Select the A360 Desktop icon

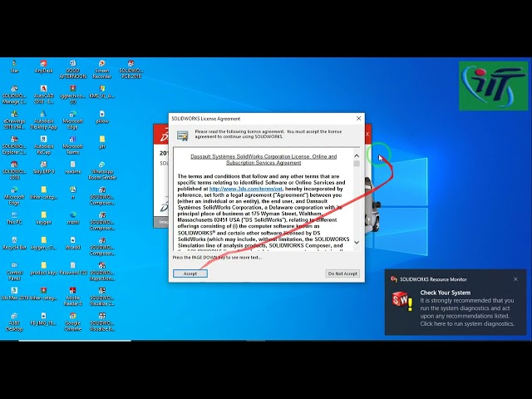14,322
